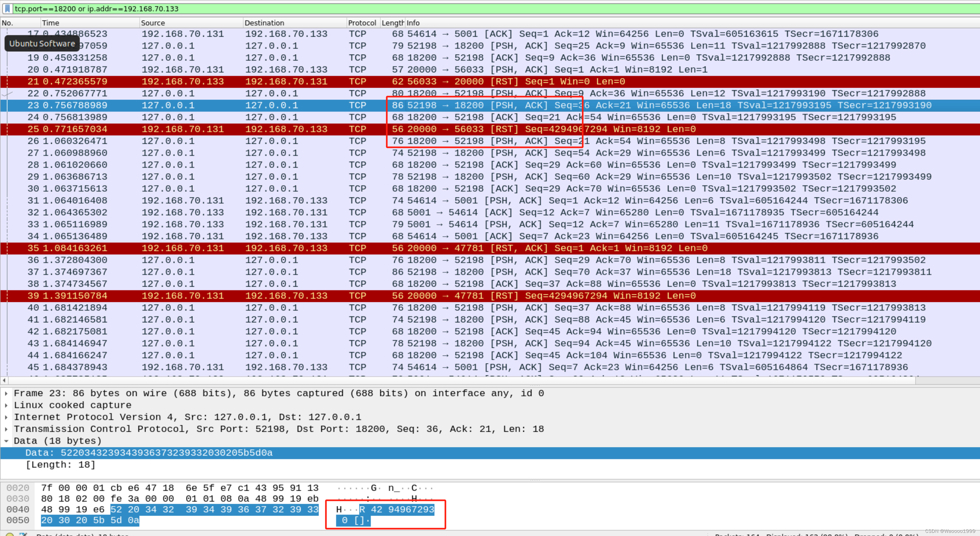The width and height of the screenshot is (980, 536).
Task: Select packet 37 at time 1.374697367
Action: pos(490,272)
